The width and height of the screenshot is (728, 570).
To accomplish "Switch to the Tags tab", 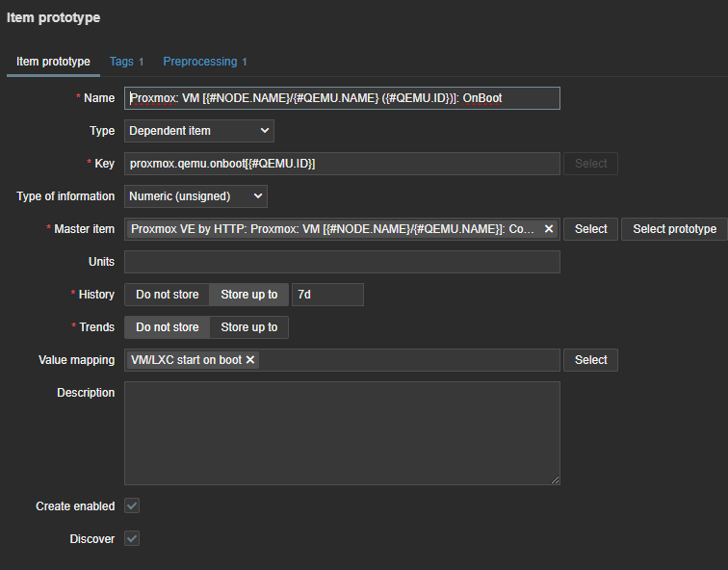I will [x=126, y=62].
